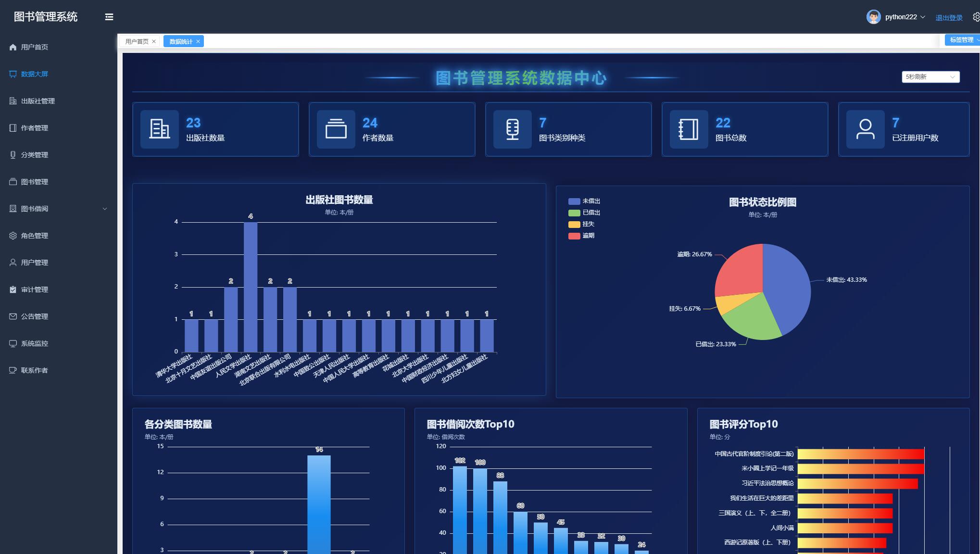Switch to the 用户首页 tab
Viewport: 980px width, 554px height.
pos(137,41)
